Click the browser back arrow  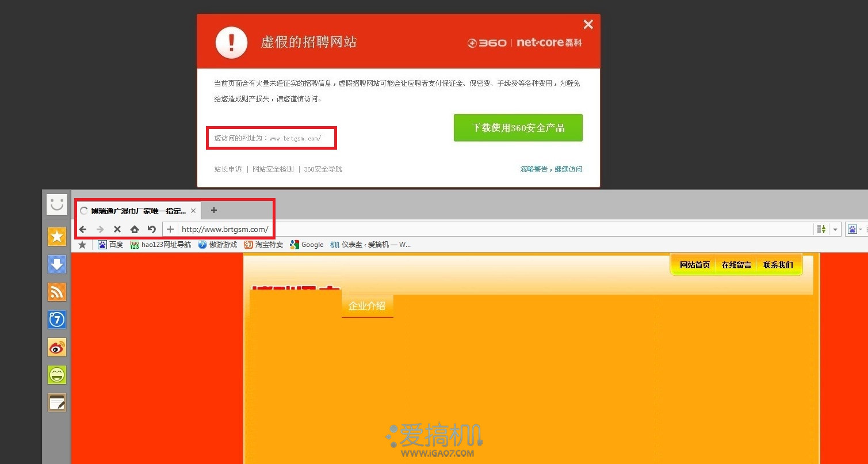click(83, 229)
